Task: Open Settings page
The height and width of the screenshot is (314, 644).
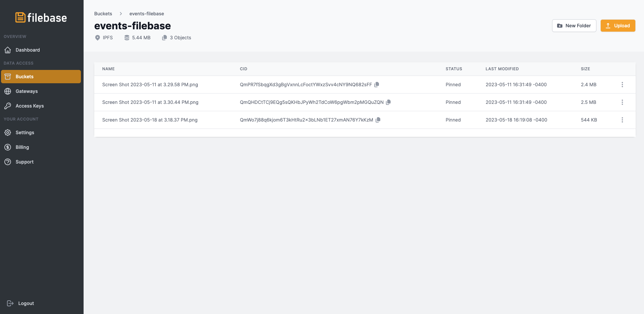Action: coord(41,133)
